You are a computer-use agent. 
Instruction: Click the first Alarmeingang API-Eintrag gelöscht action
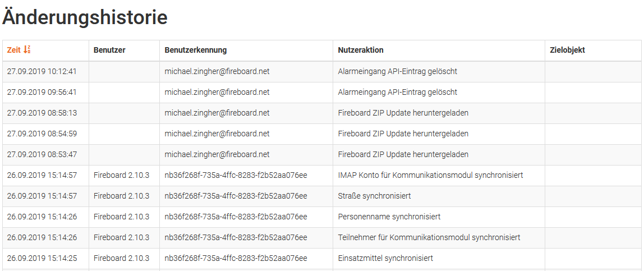click(x=397, y=71)
